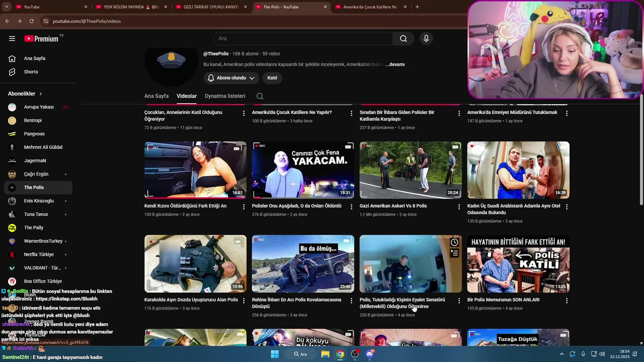The width and height of the screenshot is (644, 362).
Task: Open Avrupa Yakası subscription channel
Action: [x=38, y=107]
